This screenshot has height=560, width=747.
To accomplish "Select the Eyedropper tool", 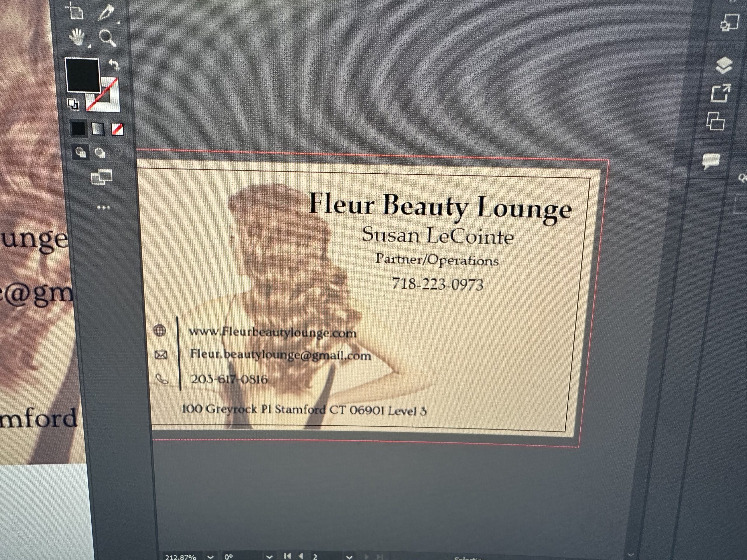I will click(106, 13).
